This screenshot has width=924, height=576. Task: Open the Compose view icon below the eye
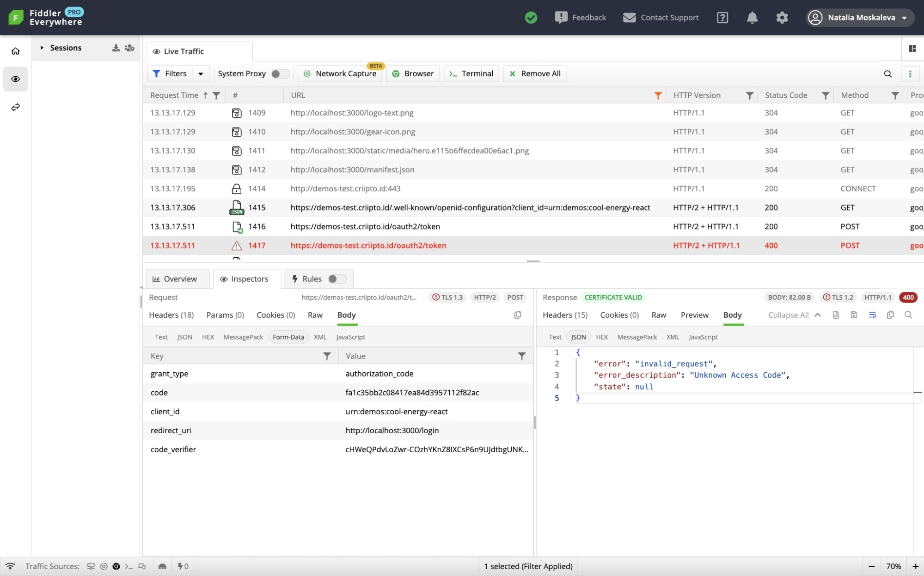pos(15,107)
